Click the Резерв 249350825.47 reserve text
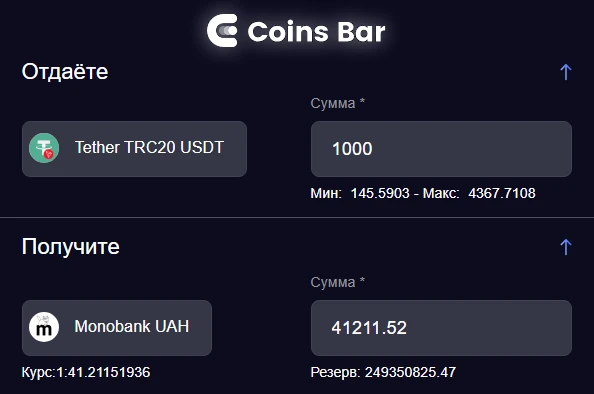 (383, 372)
